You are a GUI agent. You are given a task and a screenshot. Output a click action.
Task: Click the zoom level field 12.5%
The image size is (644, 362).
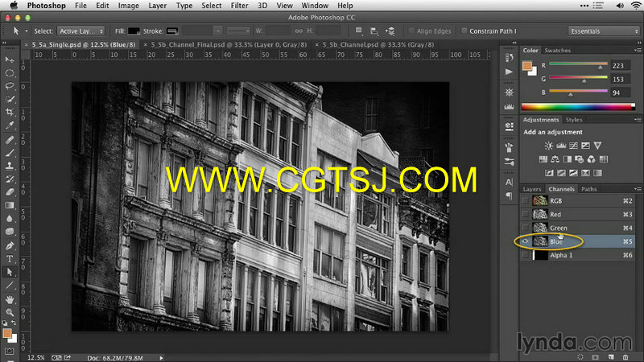coord(35,358)
